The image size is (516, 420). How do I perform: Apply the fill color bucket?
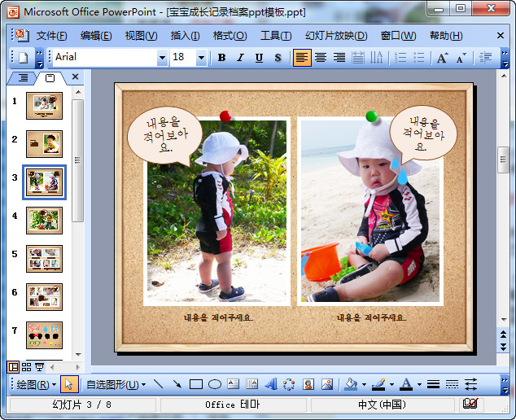(x=351, y=384)
